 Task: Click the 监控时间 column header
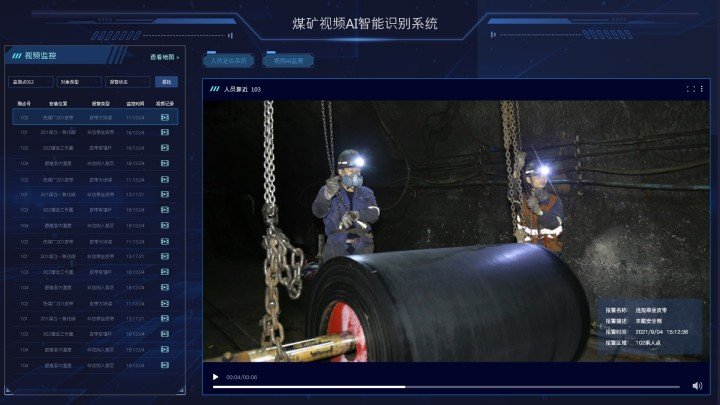click(x=135, y=103)
